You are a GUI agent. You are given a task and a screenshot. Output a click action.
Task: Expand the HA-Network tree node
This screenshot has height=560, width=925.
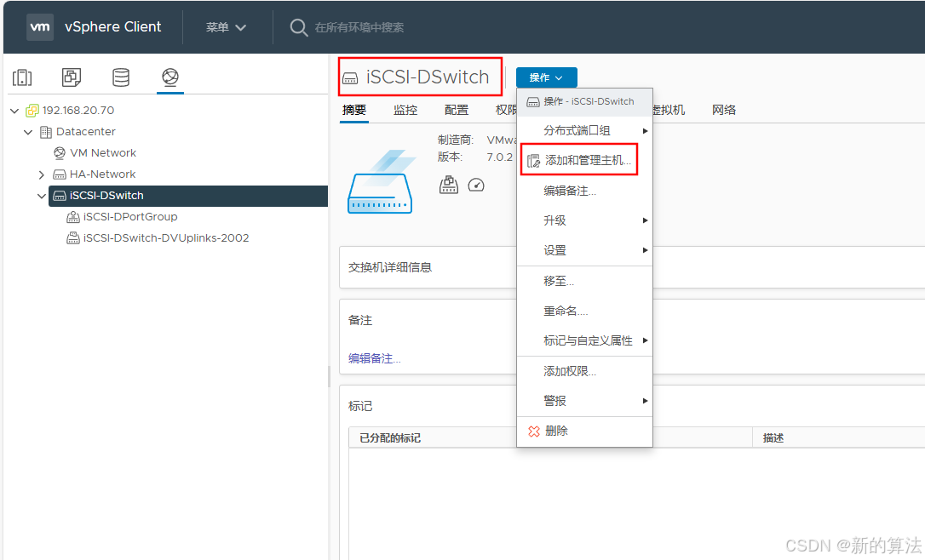[x=41, y=174]
